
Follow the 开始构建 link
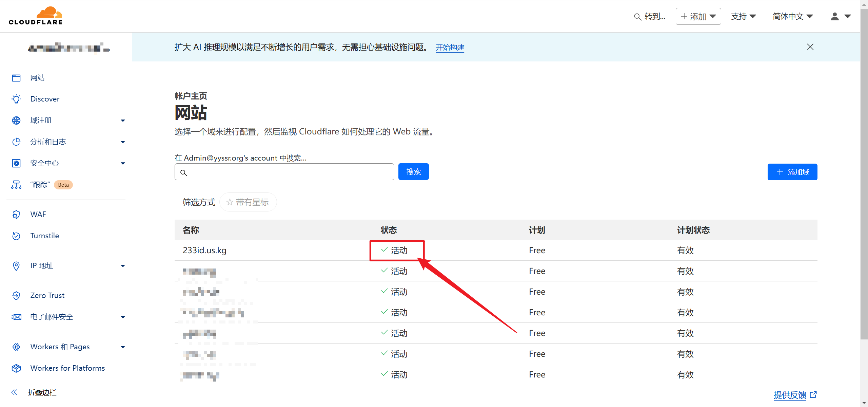coord(450,48)
